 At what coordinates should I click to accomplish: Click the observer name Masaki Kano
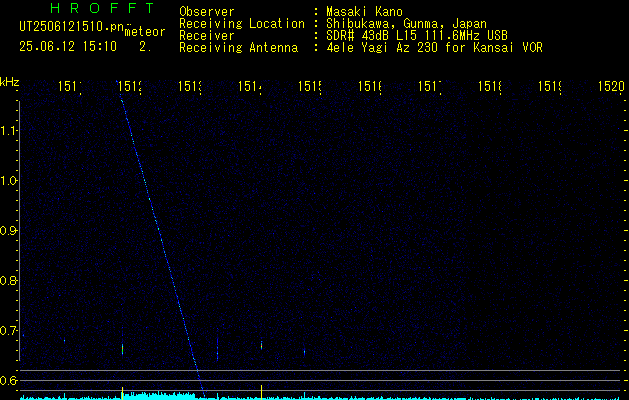pos(364,11)
